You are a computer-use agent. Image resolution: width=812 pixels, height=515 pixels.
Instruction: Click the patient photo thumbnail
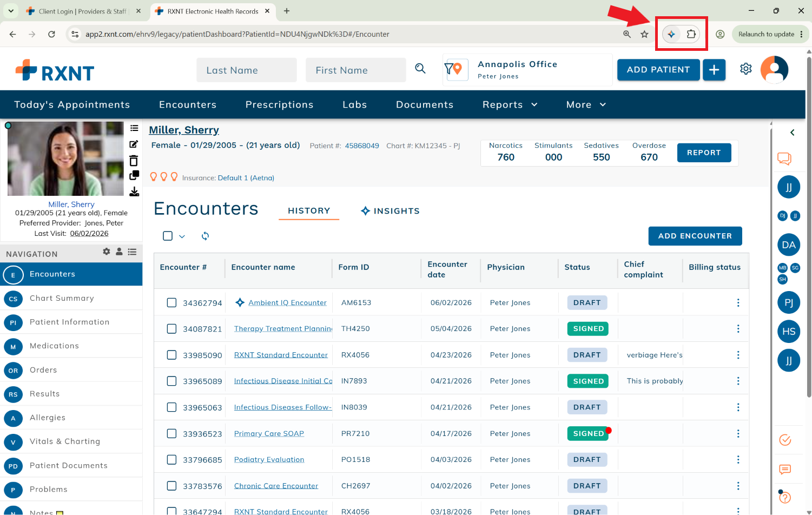coord(65,159)
